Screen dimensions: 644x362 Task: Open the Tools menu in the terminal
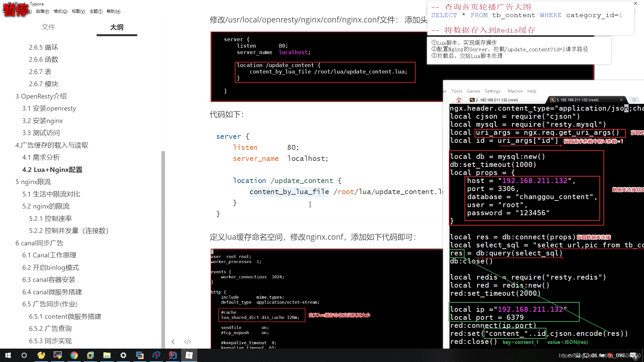(457, 91)
